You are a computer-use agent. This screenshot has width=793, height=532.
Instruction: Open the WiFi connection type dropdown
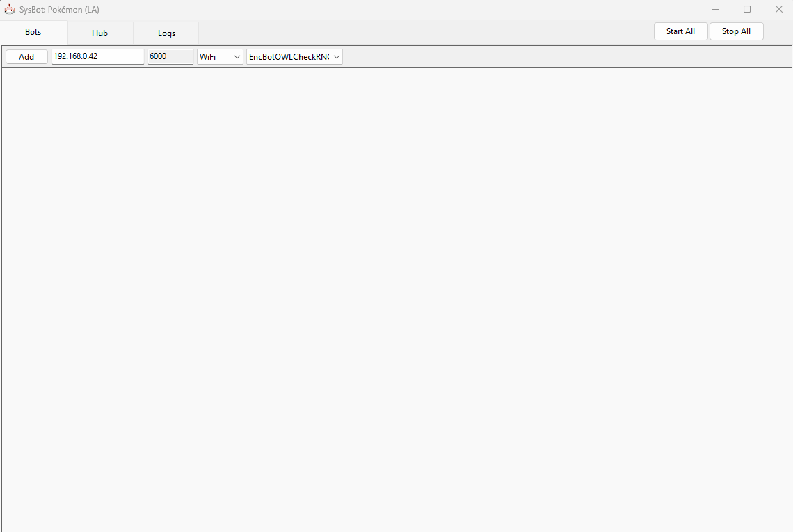(220, 56)
